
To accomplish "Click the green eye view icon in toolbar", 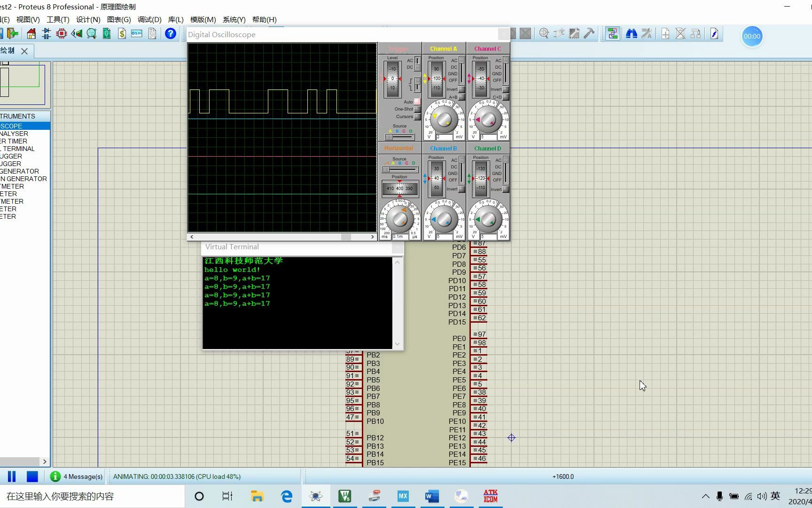I will 77,33.
